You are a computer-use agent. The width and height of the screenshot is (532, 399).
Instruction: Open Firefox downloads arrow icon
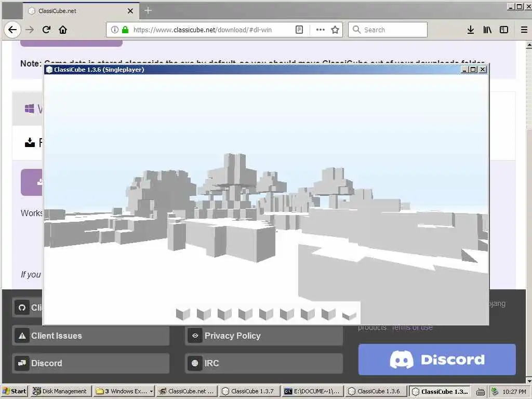click(x=470, y=30)
